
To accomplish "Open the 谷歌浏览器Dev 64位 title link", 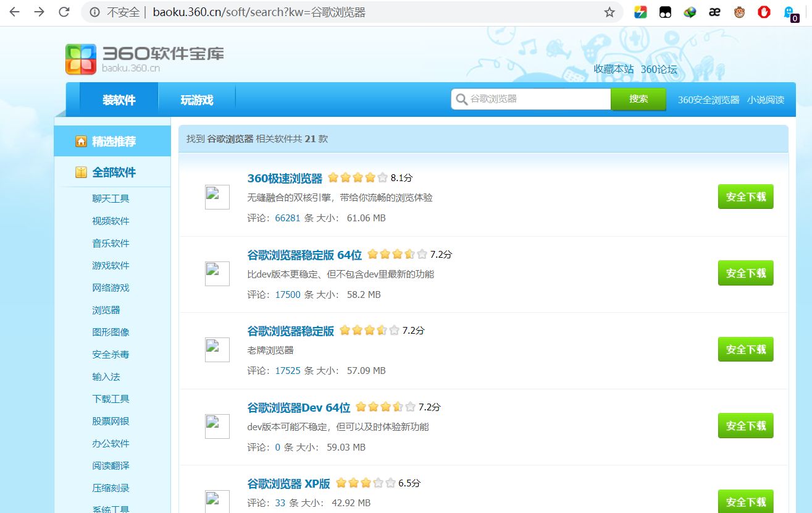I will coord(299,408).
